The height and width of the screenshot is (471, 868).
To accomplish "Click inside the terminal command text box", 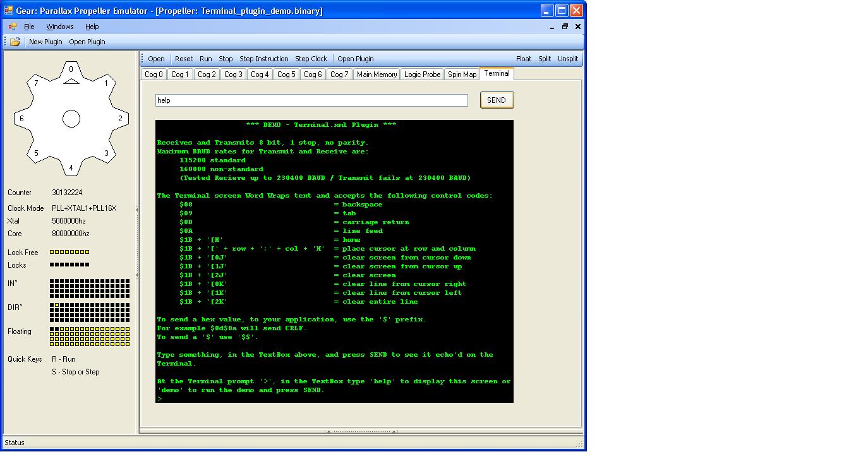I will coord(311,100).
